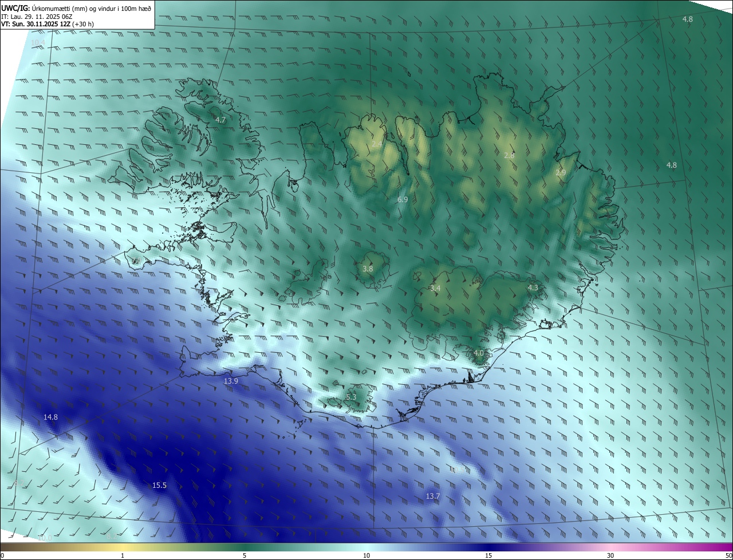This screenshot has width=733, height=560.
Task: Click the color scale tick label '0'
Action: (2, 555)
